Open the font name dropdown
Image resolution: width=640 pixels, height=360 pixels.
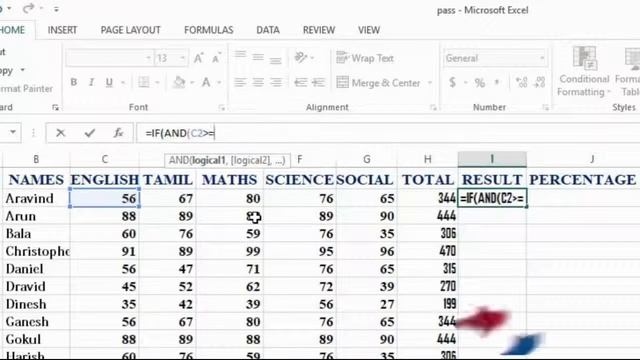[x=148, y=58]
